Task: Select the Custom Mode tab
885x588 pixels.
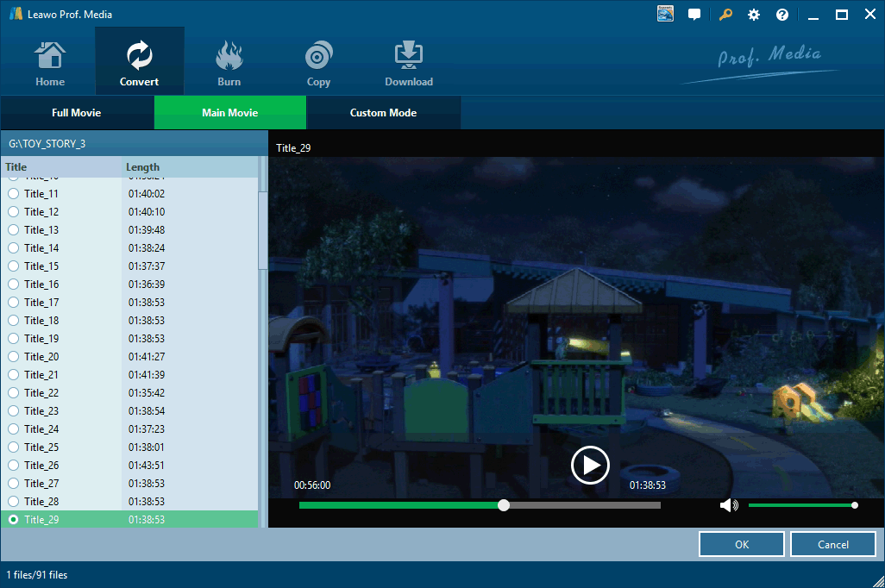Action: (x=383, y=113)
